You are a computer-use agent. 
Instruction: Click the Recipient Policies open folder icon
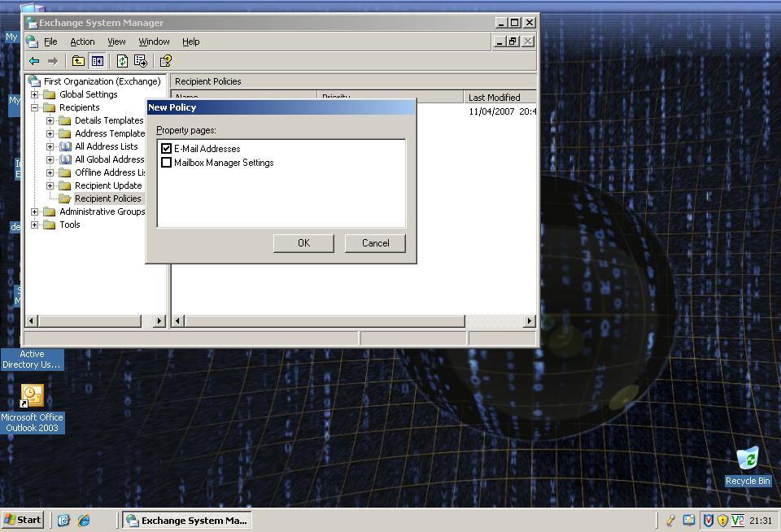(65, 198)
